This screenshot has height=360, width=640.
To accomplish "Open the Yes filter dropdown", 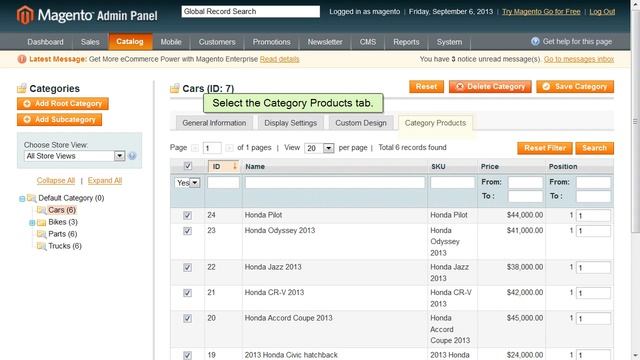I will point(187,182).
